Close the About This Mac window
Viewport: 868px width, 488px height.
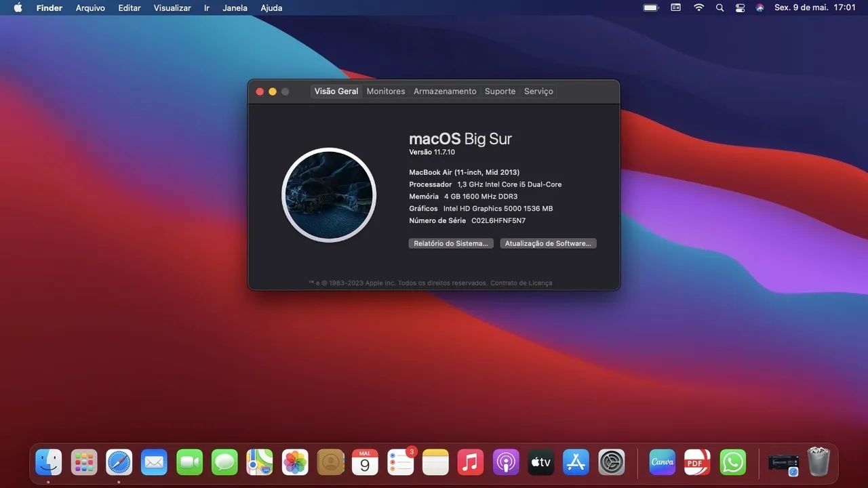pyautogui.click(x=260, y=91)
